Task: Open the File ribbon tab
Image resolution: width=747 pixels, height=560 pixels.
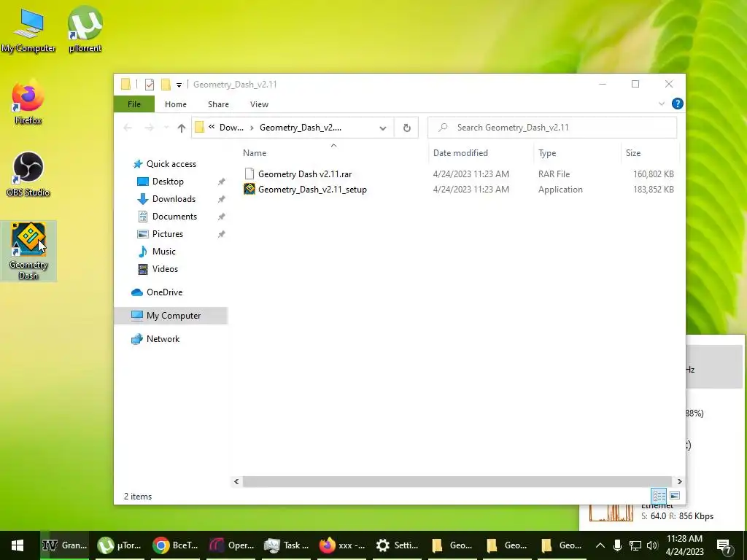Action: pyautogui.click(x=134, y=104)
